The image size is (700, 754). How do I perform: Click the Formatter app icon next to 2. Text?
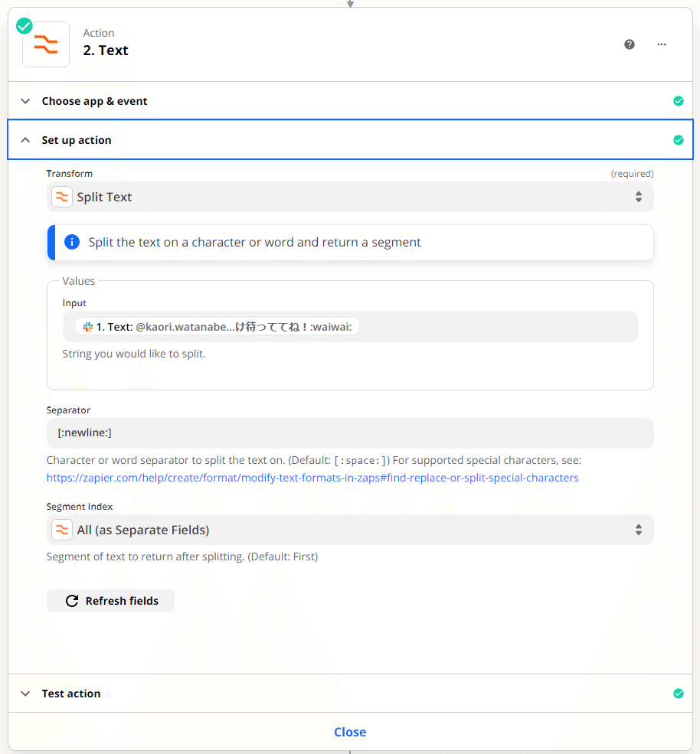[x=46, y=44]
